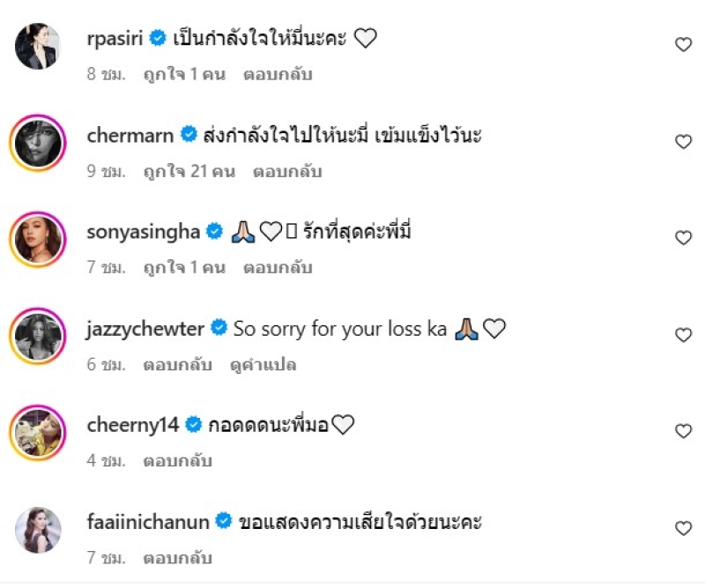Screen dimensions: 705x588
Task: Heart the jazzychewter comment
Action: coord(683,335)
